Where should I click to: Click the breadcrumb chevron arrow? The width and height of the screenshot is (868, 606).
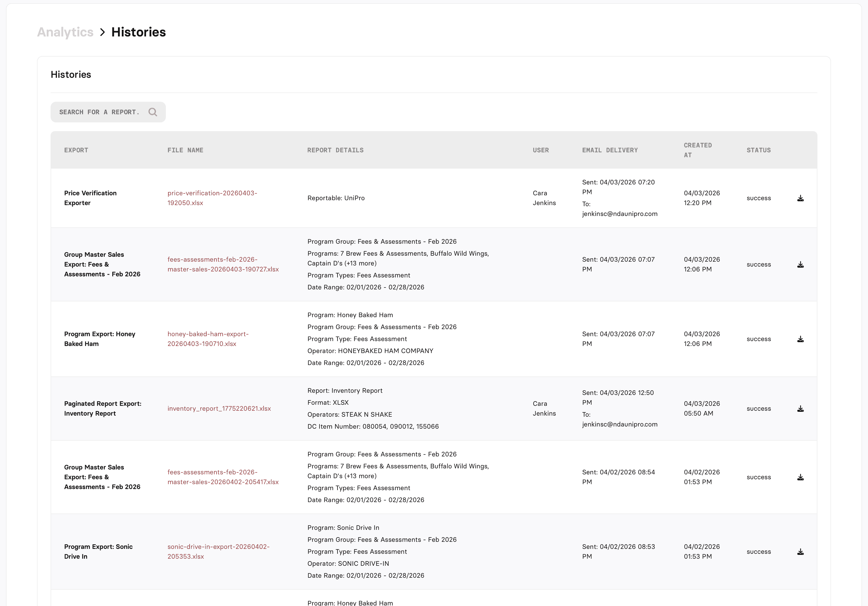point(103,32)
